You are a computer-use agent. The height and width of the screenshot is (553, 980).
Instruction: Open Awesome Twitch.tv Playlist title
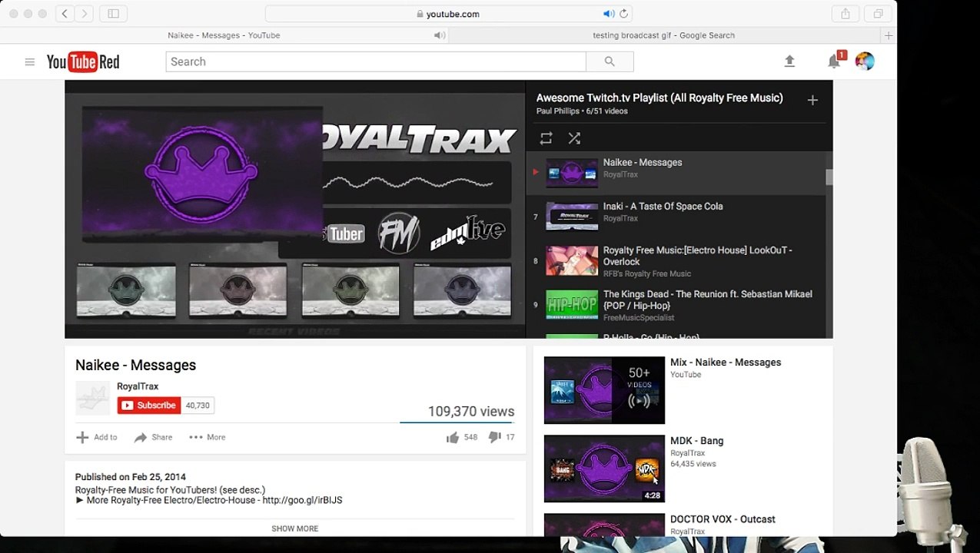click(x=659, y=98)
